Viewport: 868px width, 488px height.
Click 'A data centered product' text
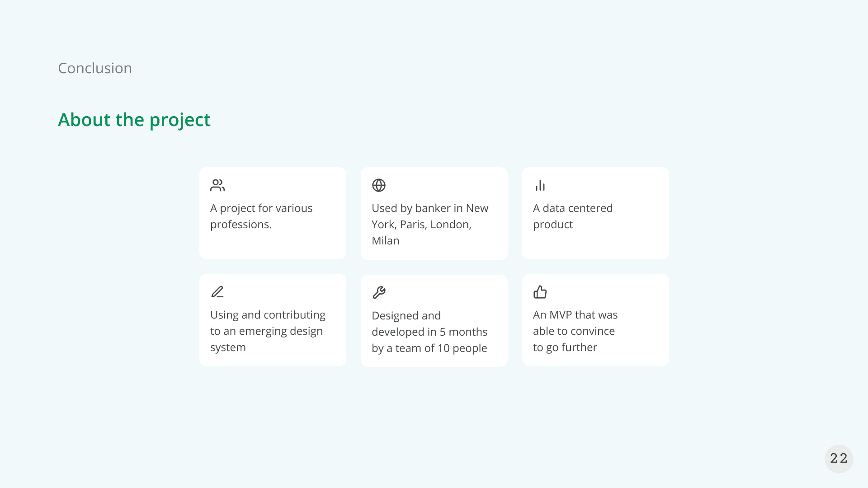(573, 216)
